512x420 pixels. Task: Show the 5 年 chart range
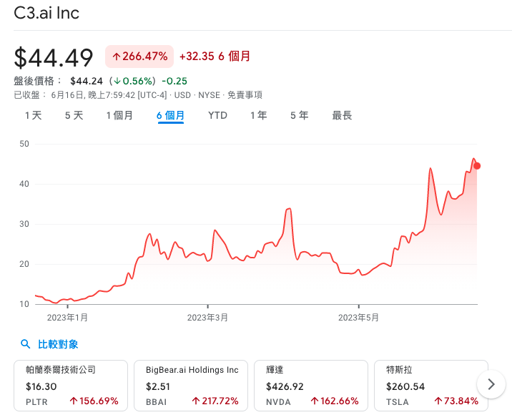click(299, 115)
